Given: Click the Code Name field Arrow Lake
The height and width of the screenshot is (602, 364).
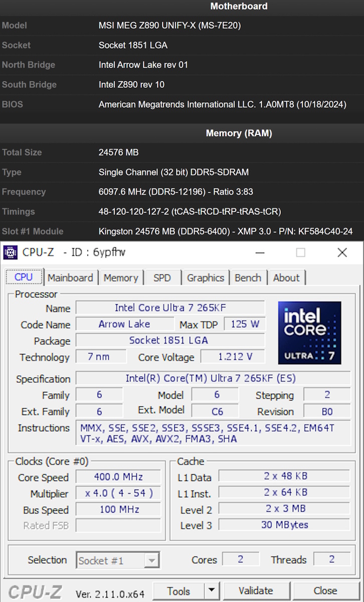Looking at the screenshot, I should tap(124, 324).
